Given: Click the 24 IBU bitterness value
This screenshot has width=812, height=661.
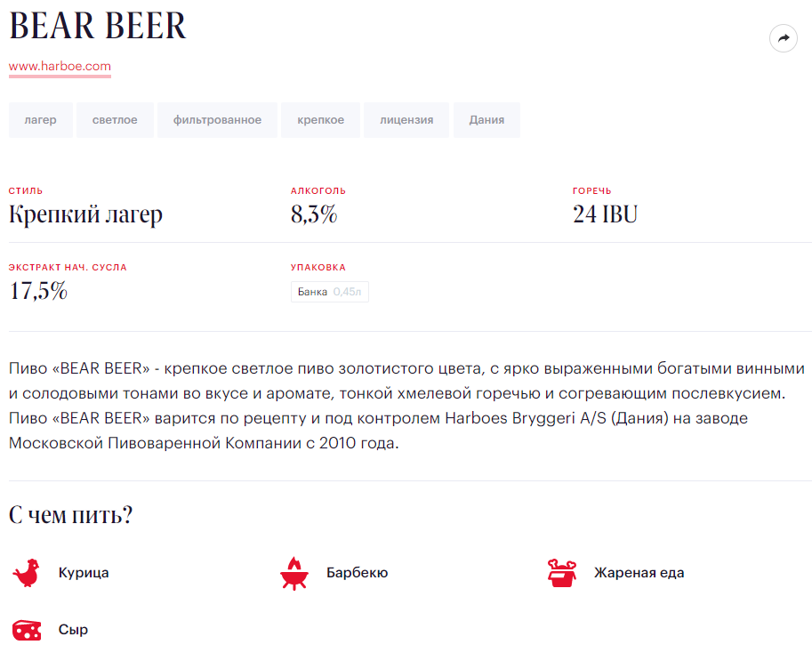Looking at the screenshot, I should click(605, 214).
